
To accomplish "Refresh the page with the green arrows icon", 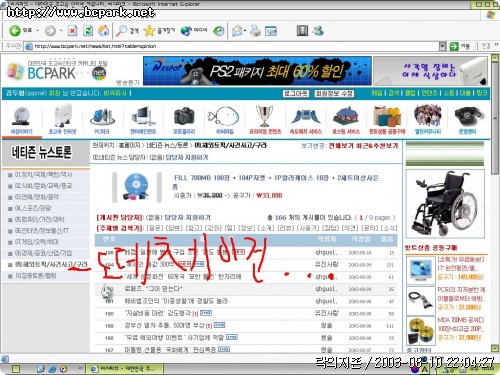I will 88,31.
